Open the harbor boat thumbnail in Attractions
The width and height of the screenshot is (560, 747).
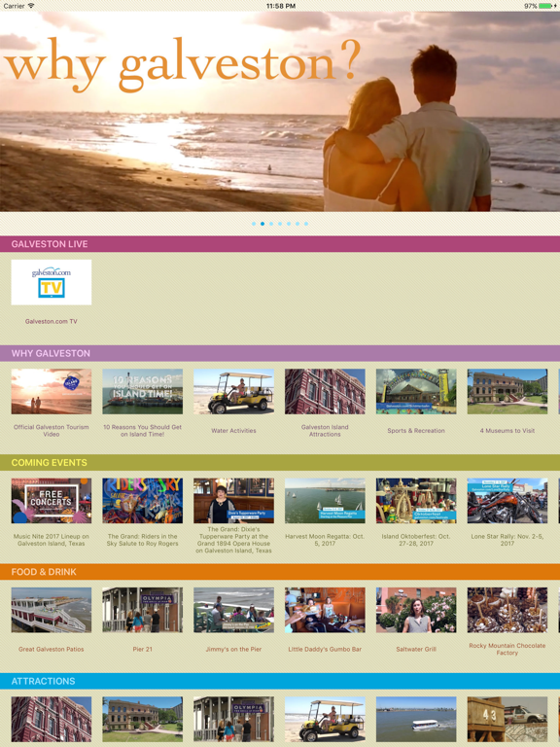click(416, 720)
